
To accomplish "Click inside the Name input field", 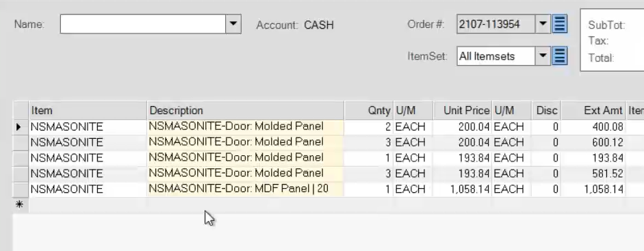I will coord(143,24).
